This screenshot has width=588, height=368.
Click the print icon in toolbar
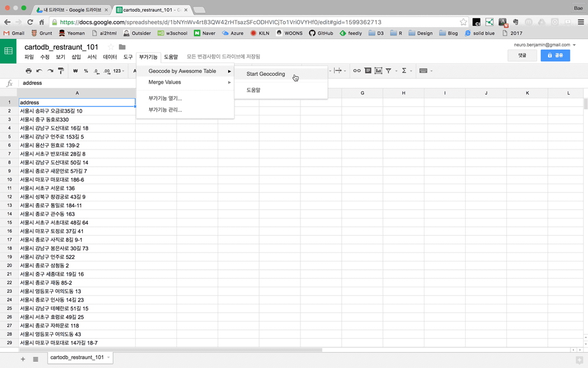tap(28, 71)
